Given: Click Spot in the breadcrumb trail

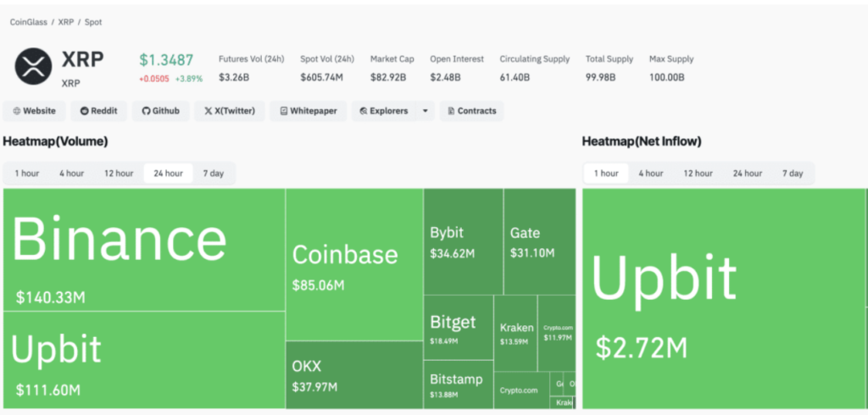Looking at the screenshot, I should (x=93, y=22).
